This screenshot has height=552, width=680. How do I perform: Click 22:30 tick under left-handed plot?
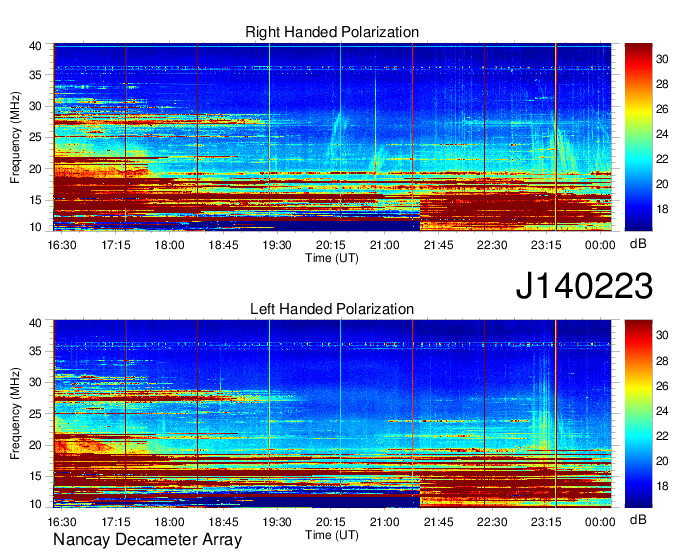click(x=492, y=522)
